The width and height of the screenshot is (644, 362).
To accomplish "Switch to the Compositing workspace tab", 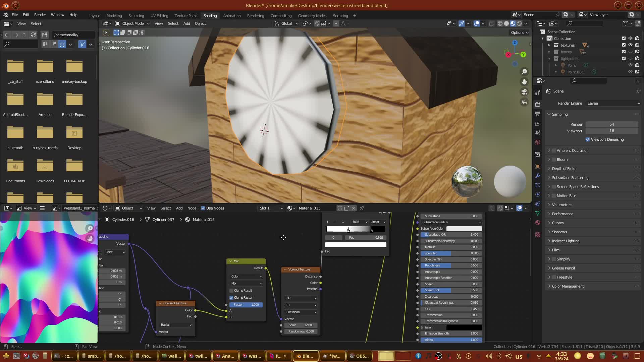I will (x=281, y=16).
